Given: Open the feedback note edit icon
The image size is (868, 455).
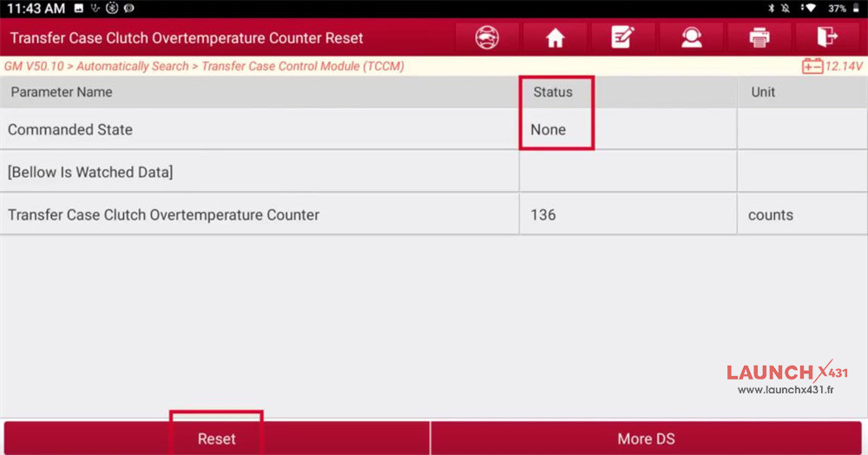Looking at the screenshot, I should click(622, 37).
